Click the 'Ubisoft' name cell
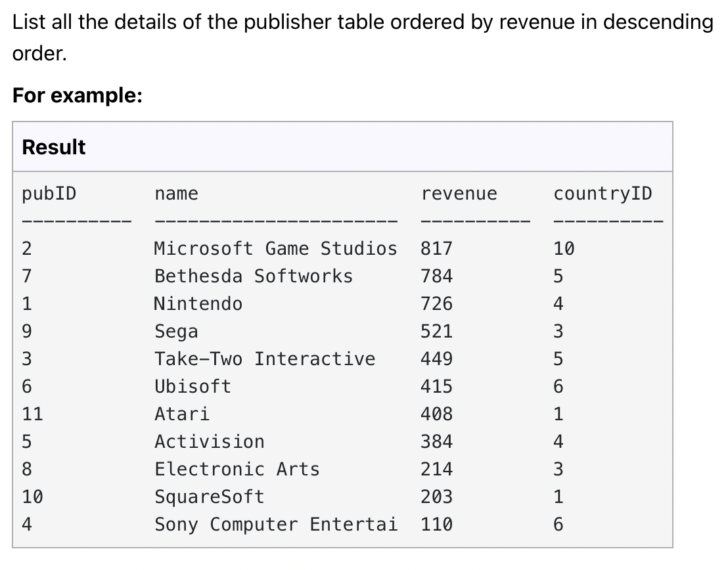 193,386
